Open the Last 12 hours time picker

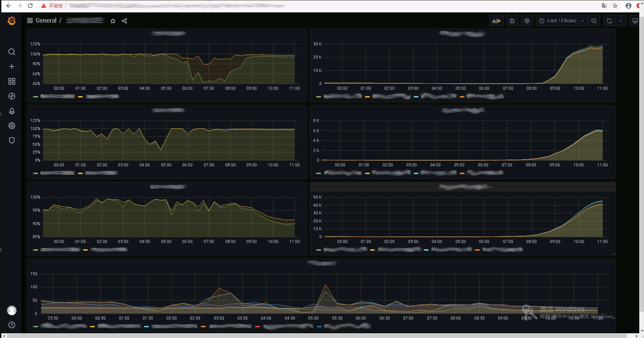pos(562,21)
